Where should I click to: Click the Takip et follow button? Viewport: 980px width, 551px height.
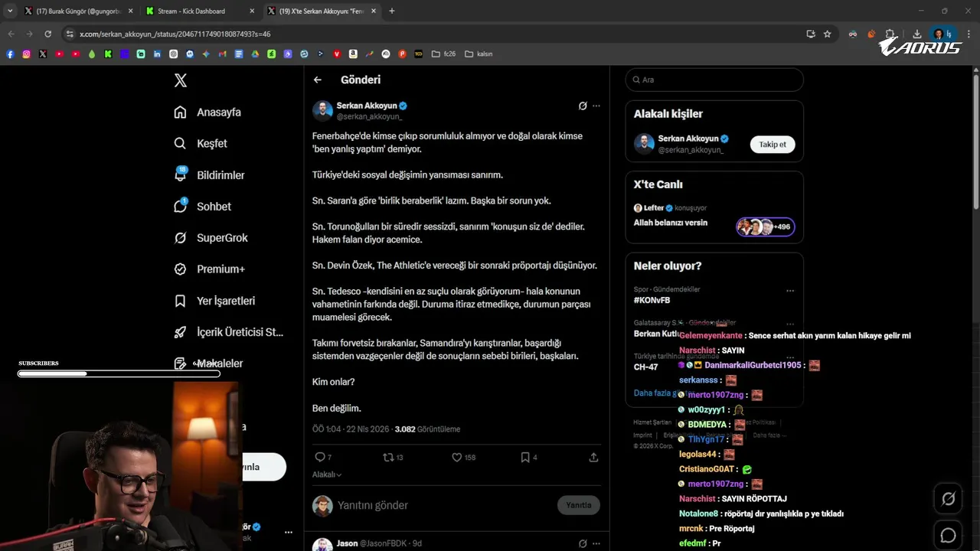pos(773,145)
